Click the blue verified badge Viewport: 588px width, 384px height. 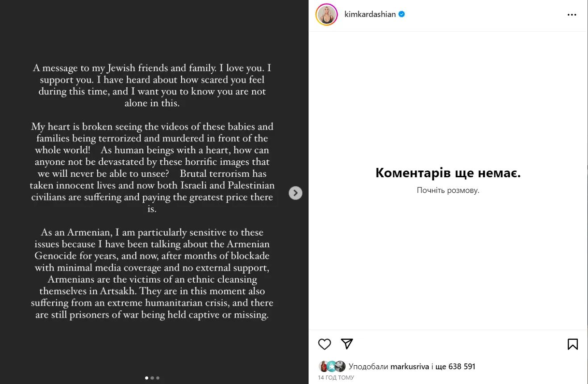pos(402,14)
